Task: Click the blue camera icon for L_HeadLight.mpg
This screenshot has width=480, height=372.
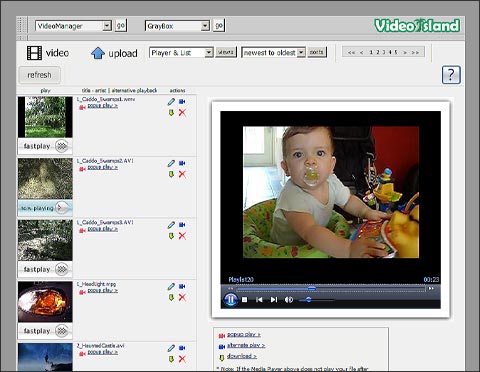Action: pos(182,286)
